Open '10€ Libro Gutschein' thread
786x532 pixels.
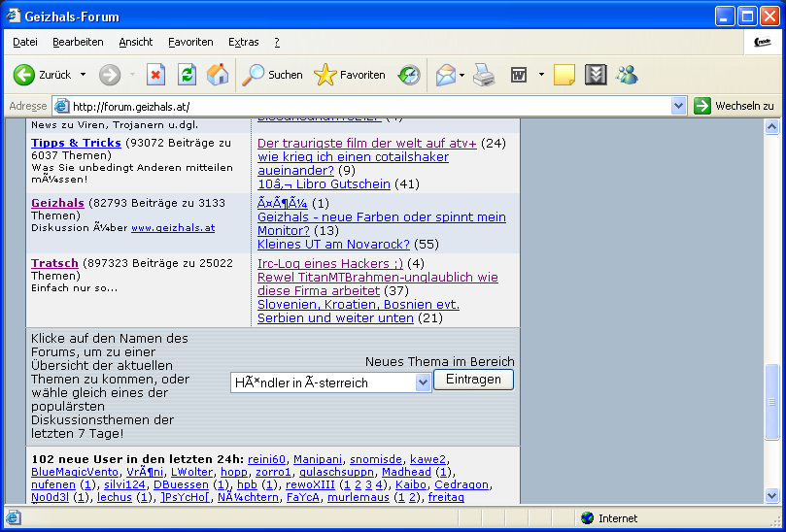tap(324, 183)
